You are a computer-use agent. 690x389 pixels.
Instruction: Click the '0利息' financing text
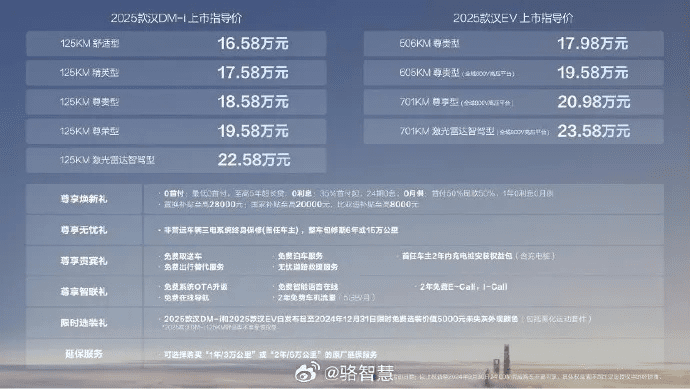coord(302,194)
